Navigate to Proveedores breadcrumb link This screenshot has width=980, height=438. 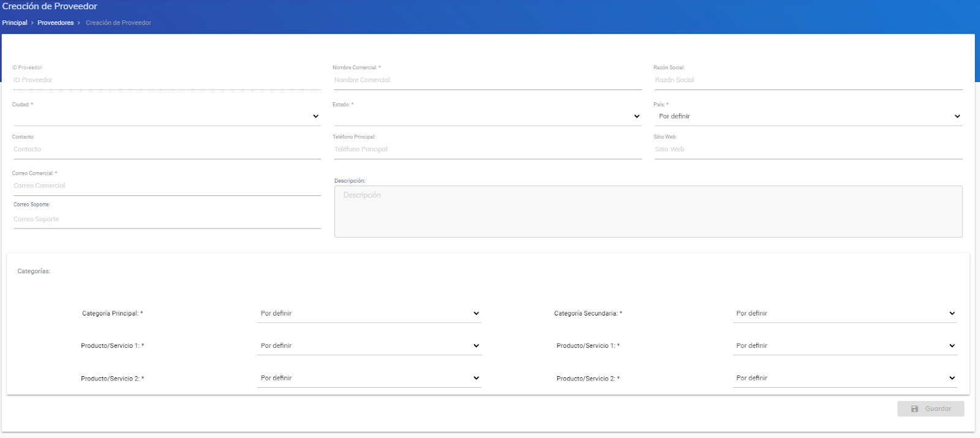(56, 23)
